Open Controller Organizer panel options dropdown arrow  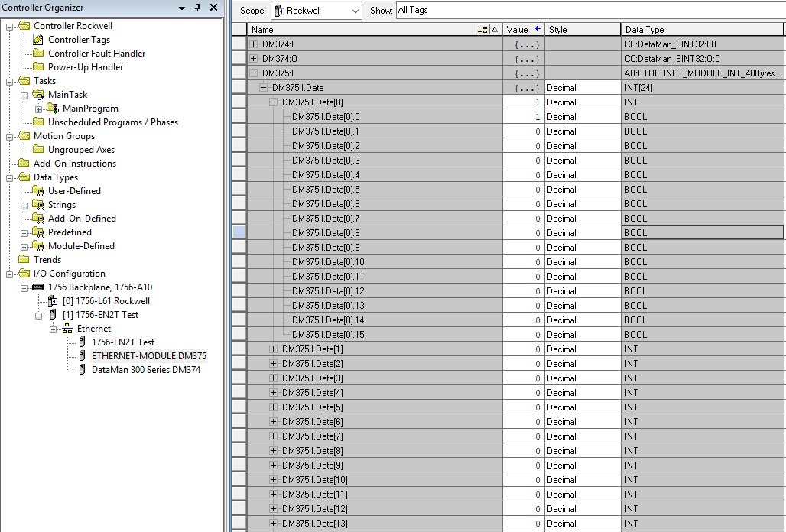(x=182, y=8)
